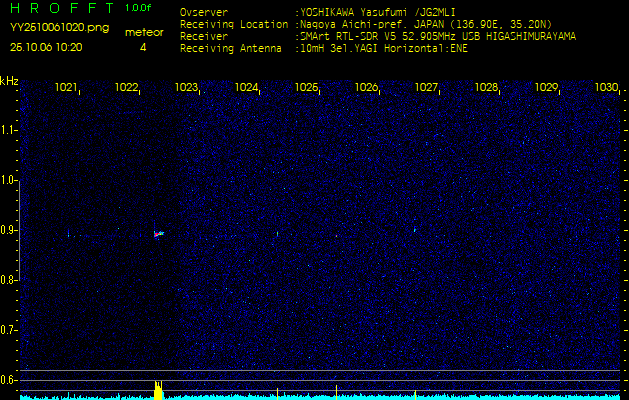The width and height of the screenshot is (629, 400).
Task: Click the 1024 time label
Action: [x=246, y=88]
